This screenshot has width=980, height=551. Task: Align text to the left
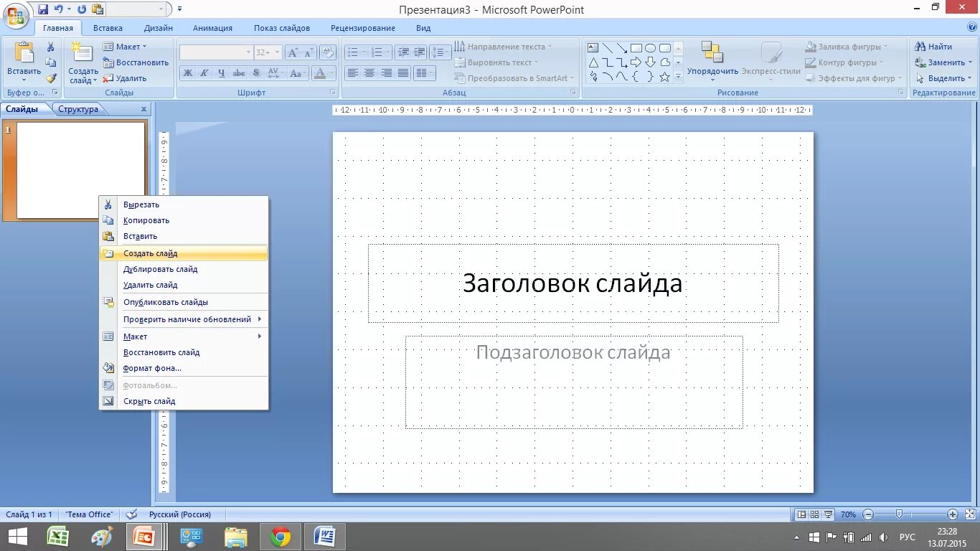pos(353,73)
